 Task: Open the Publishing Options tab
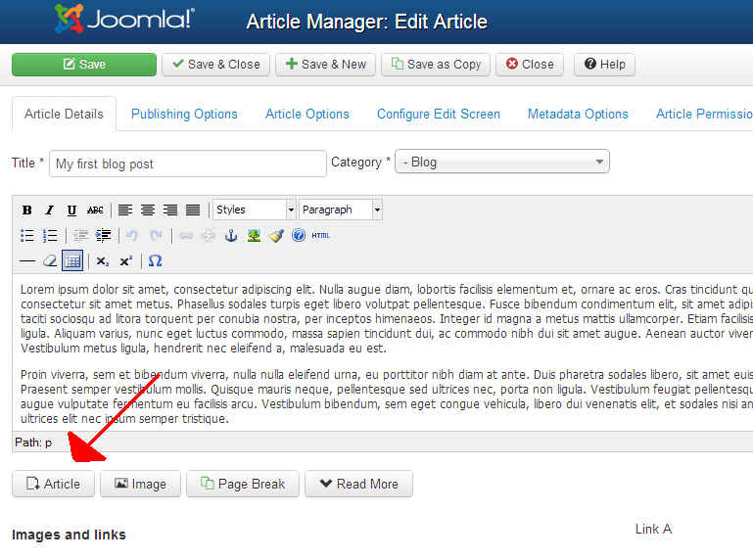pos(184,114)
